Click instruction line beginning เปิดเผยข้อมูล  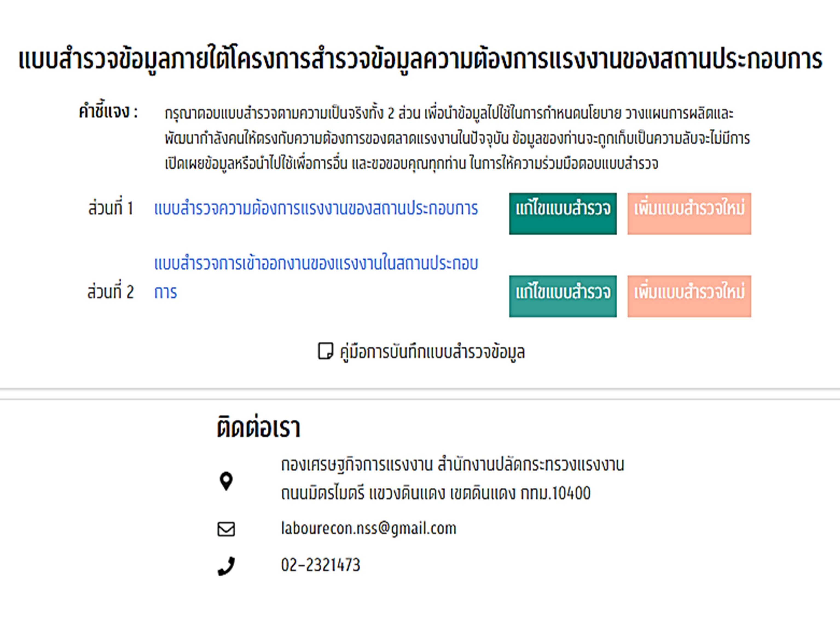(x=411, y=164)
